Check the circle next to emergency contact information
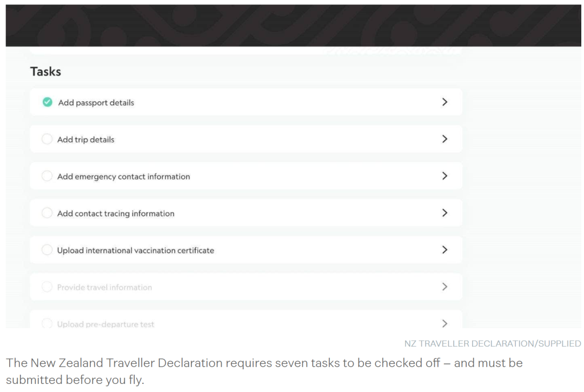 click(x=47, y=176)
